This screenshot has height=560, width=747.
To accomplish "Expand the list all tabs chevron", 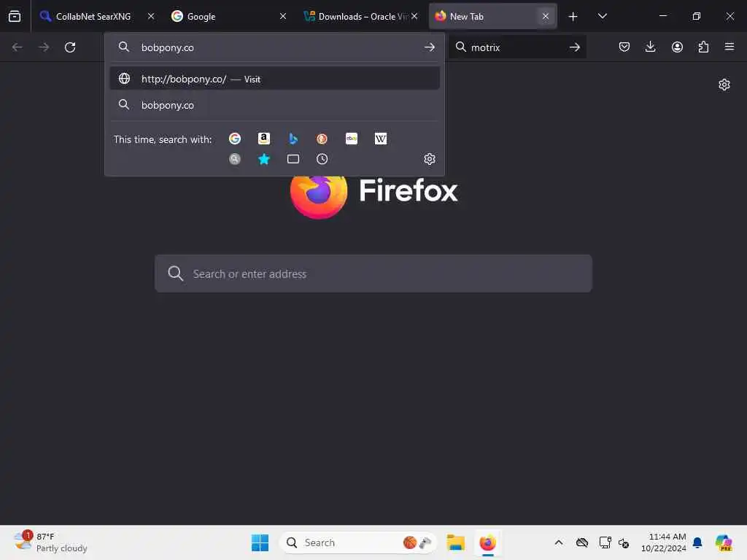I will click(x=602, y=16).
